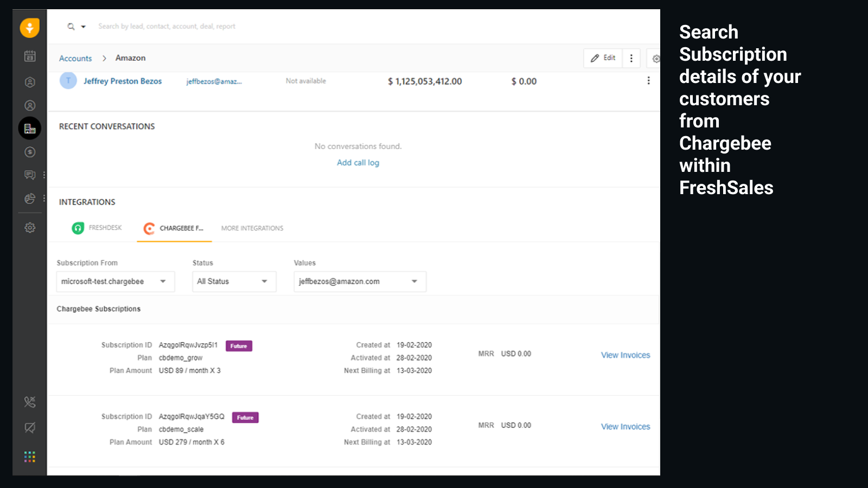868x488 pixels.
Task: Click the disabled chat icon near sidebar bottom
Action: point(30,428)
